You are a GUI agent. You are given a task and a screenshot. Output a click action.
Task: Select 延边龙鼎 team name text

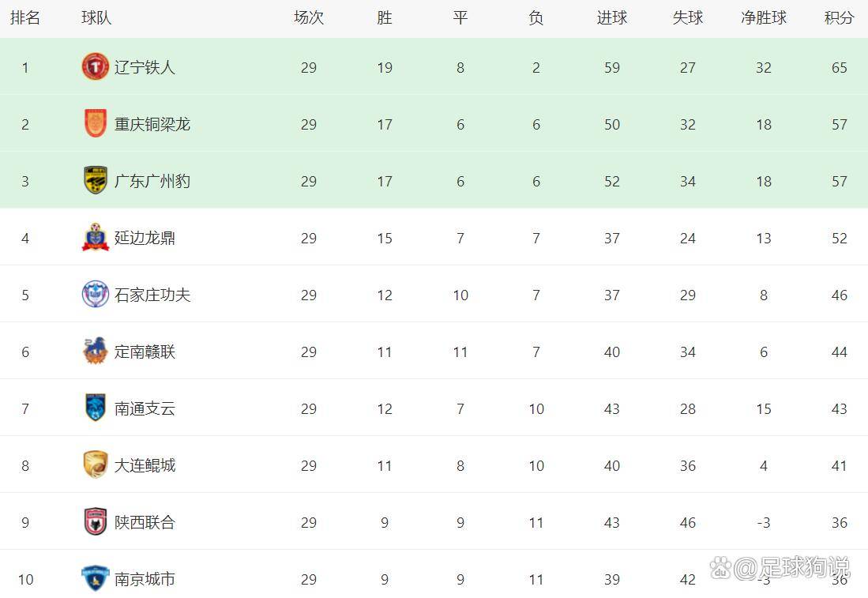[x=145, y=238]
